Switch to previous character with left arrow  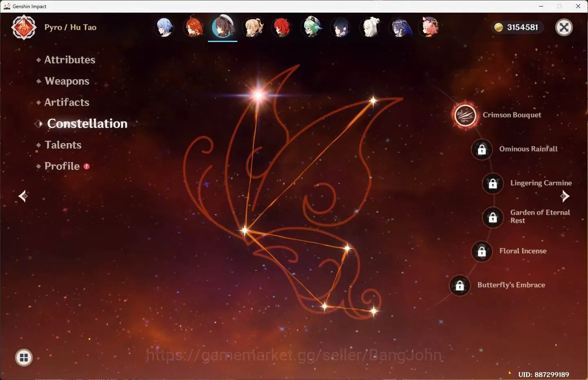pos(23,196)
